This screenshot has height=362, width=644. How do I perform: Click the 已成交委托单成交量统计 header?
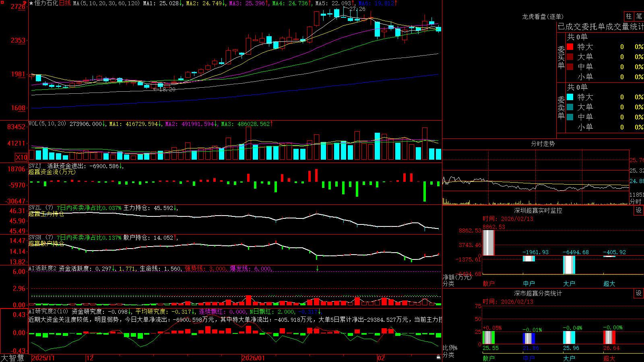[601, 27]
